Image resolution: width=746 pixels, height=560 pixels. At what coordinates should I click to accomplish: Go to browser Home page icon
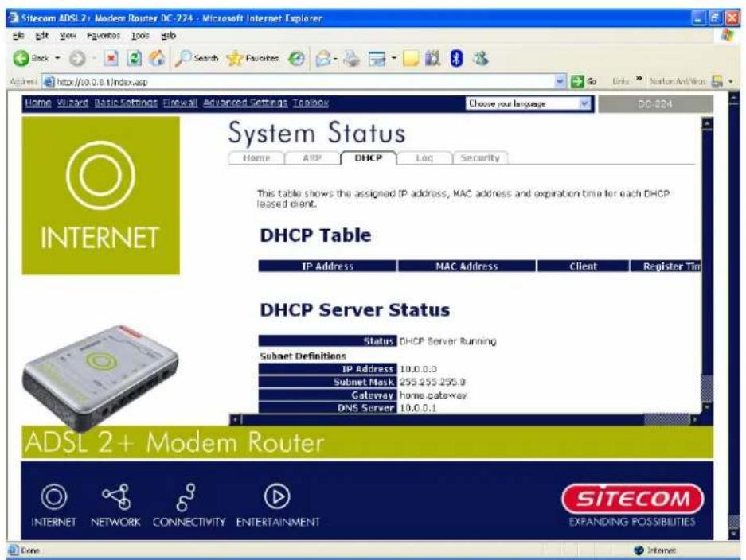click(x=157, y=59)
